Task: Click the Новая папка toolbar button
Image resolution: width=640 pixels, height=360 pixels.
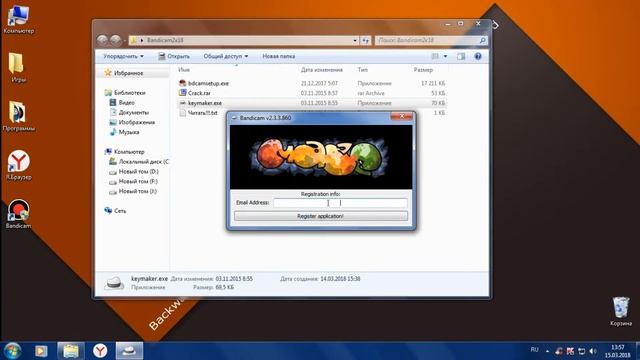Action: [278, 56]
